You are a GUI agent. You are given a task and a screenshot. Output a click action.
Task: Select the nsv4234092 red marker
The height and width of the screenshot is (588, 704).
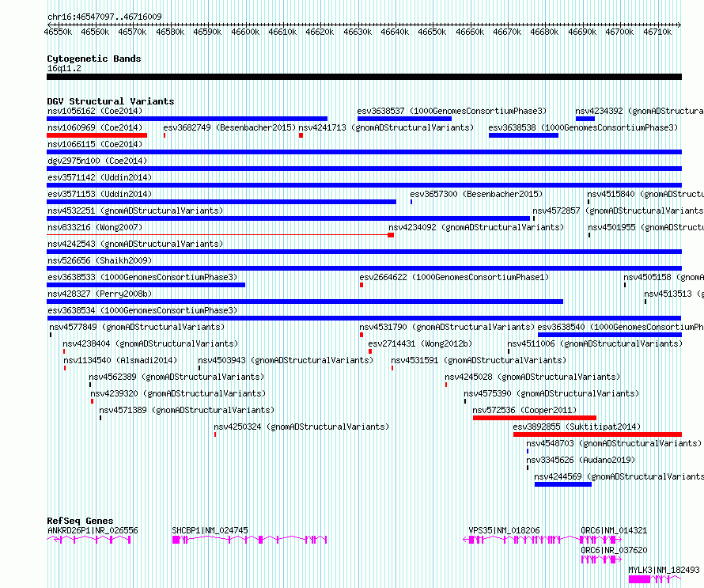[391, 235]
